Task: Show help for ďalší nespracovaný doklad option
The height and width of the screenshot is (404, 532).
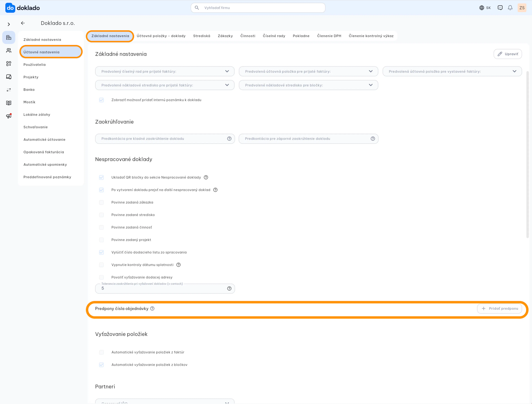Action: click(215, 190)
